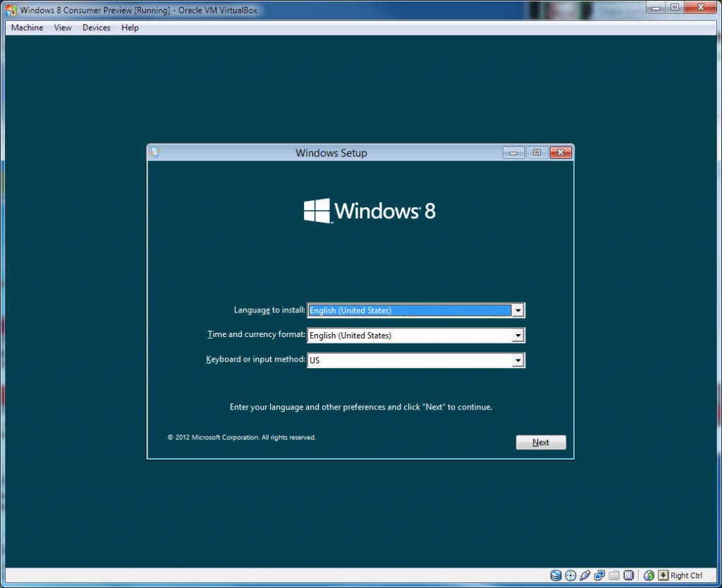Click the hard disk activity icon
Image resolution: width=722 pixels, height=588 pixels.
pyautogui.click(x=556, y=575)
